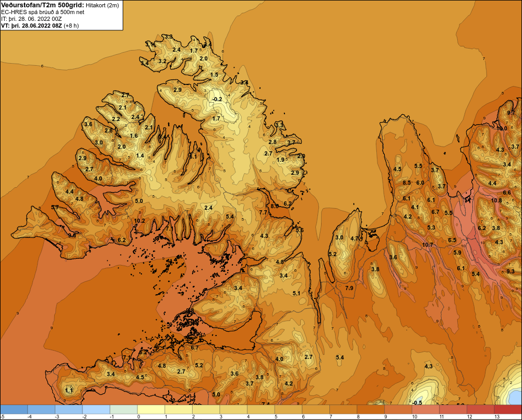Image resolution: width=522 pixels, height=420 pixels.
Task: Click the initial time "IT: þri. 28. 06. 2022 00Z"
Action: click(31, 19)
